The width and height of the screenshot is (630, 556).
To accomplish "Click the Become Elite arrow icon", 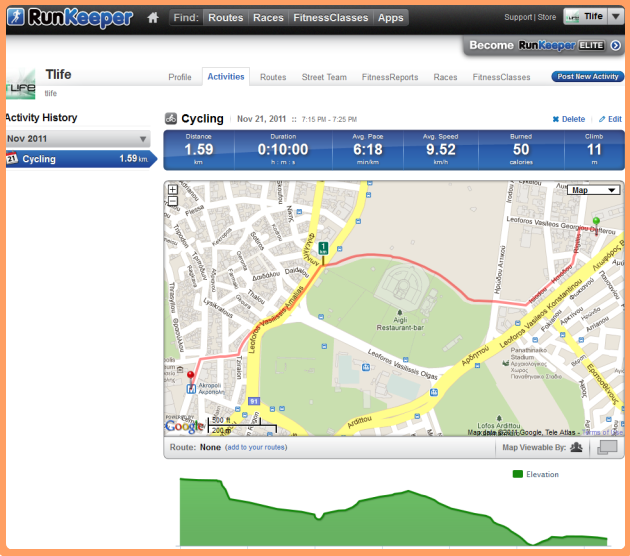I will pos(616,45).
